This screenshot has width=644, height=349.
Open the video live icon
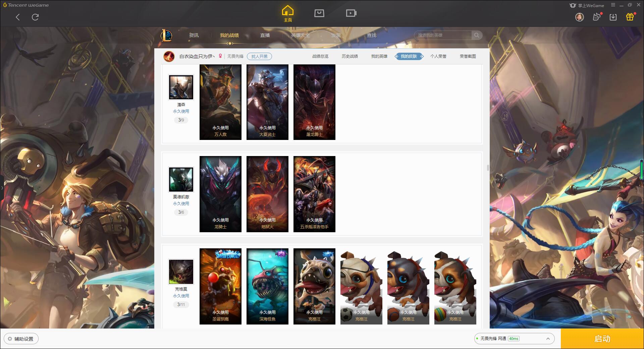tap(351, 13)
